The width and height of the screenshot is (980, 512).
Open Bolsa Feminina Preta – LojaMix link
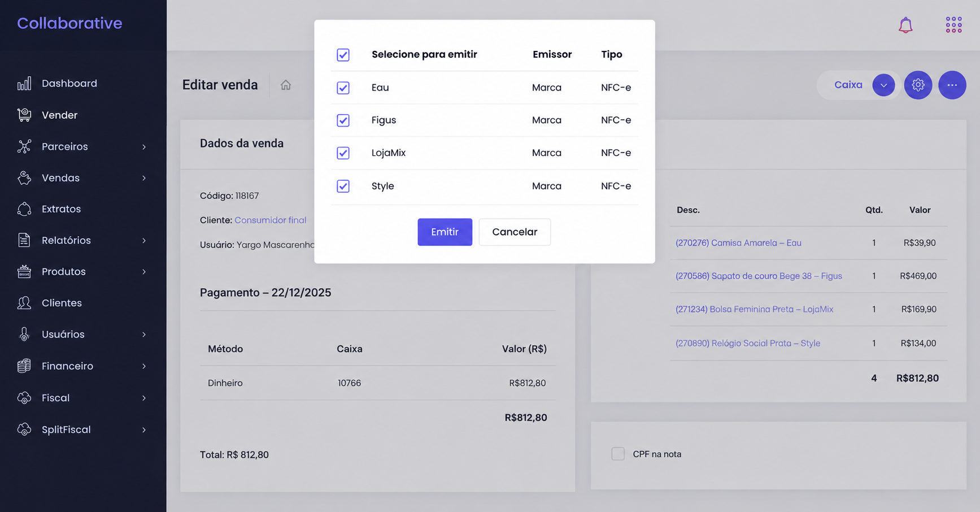(754, 309)
